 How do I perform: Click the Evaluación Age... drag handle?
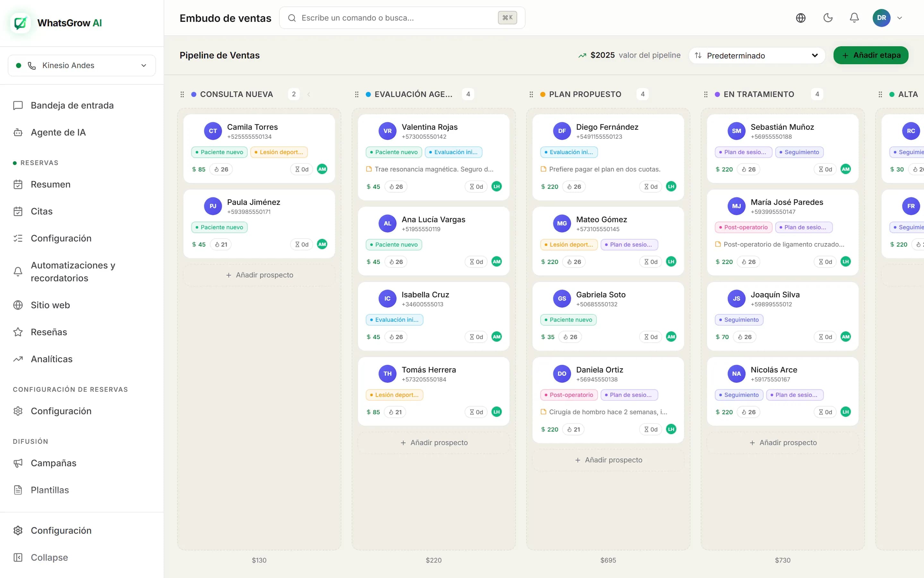pos(357,94)
